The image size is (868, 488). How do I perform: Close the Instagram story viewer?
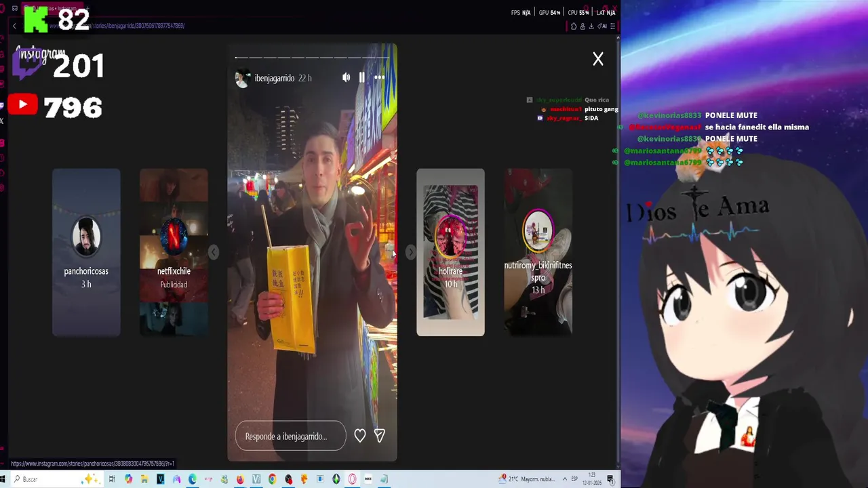(598, 59)
